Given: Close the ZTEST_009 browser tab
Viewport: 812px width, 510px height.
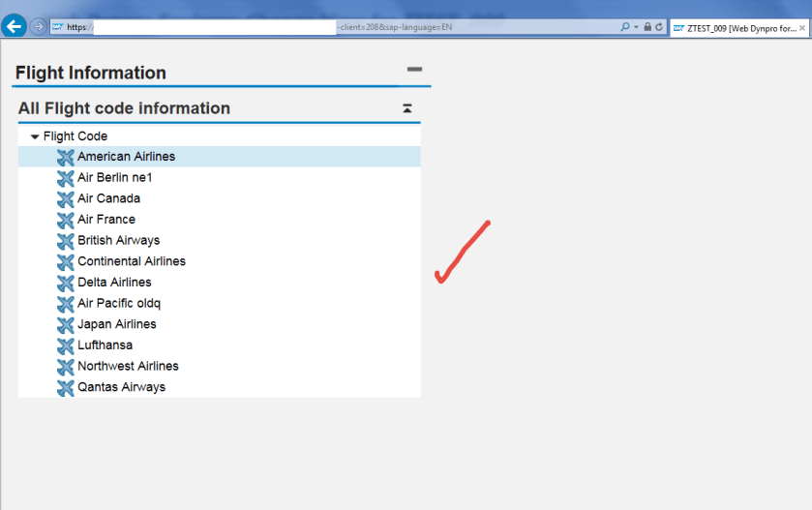Looking at the screenshot, I should tap(802, 28).
